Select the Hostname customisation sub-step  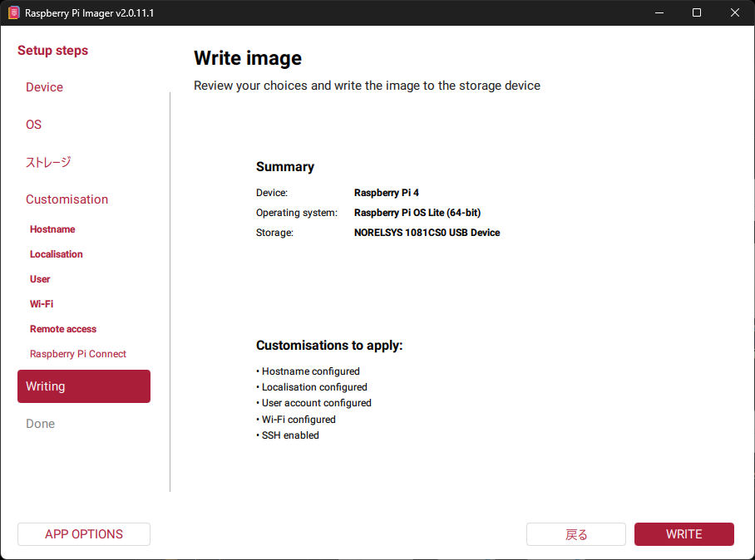(52, 229)
